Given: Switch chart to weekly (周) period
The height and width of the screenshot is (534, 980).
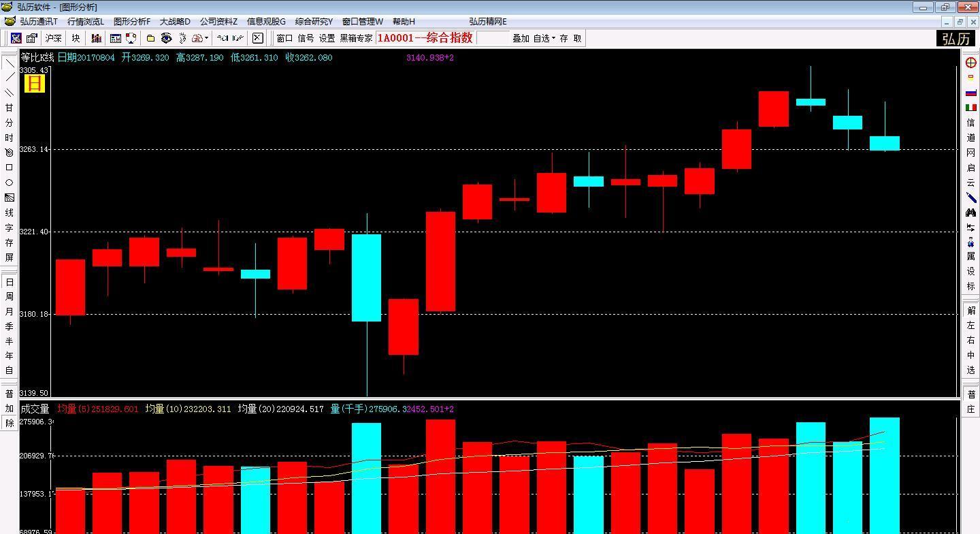Looking at the screenshot, I should (9, 297).
